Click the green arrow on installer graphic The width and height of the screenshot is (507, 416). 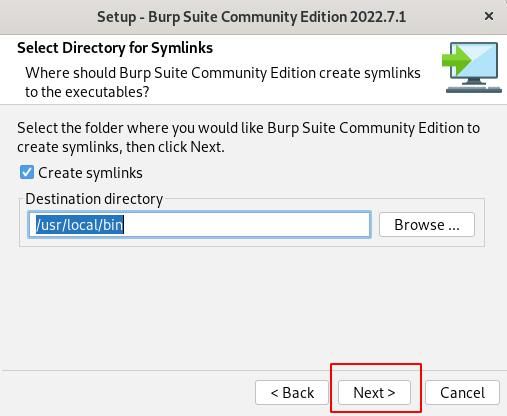click(x=456, y=61)
